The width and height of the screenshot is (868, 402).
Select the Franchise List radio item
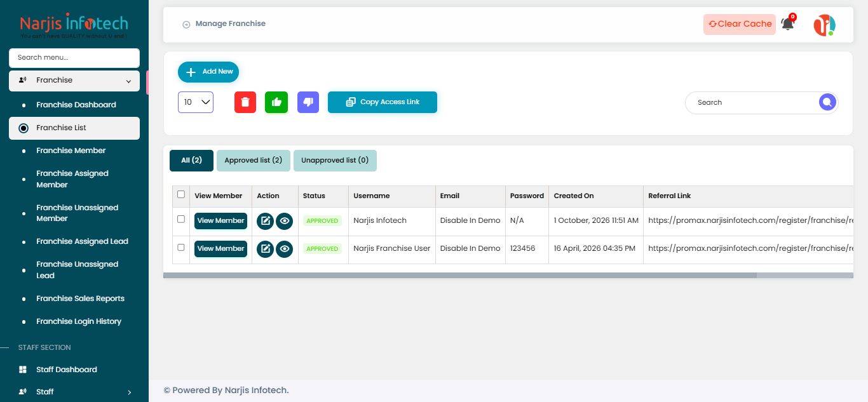click(74, 128)
